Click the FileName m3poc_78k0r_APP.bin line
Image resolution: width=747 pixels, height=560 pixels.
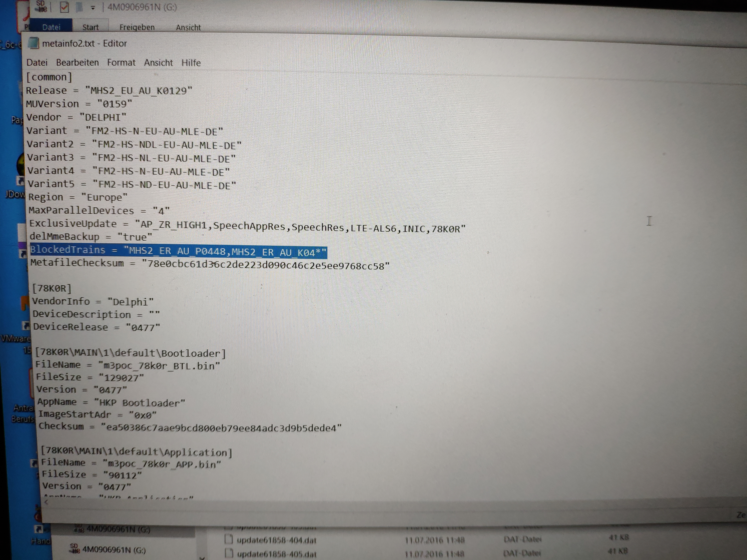(x=131, y=464)
